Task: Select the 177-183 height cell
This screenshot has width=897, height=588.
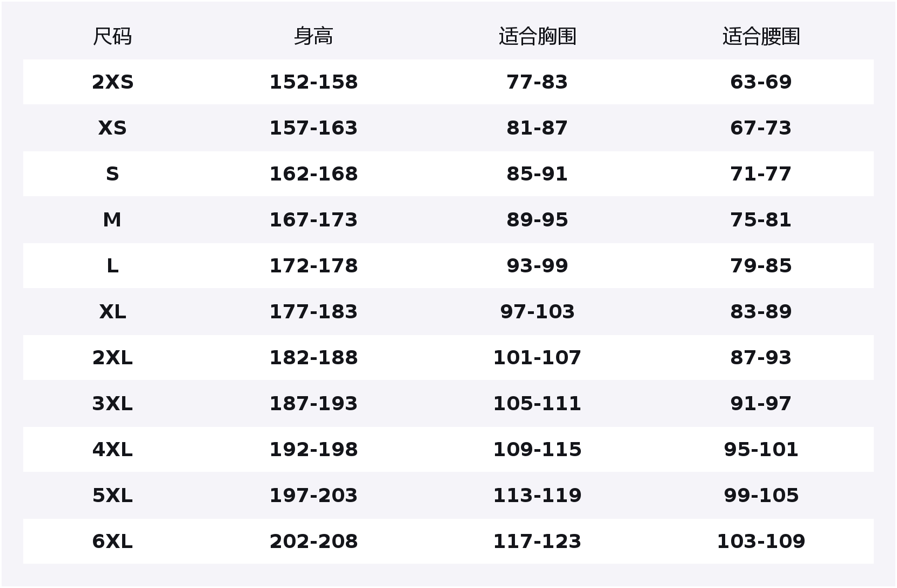Action: coord(313,312)
